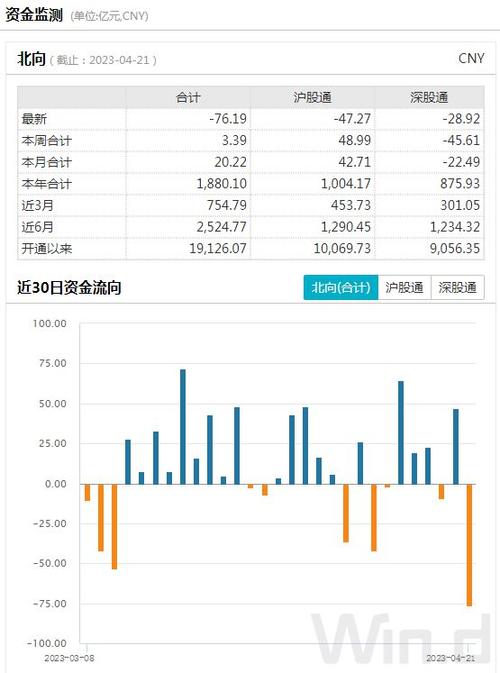Image resolution: width=500 pixels, height=673 pixels.
Task: Click the value 2,524.77
Action: [x=222, y=227]
